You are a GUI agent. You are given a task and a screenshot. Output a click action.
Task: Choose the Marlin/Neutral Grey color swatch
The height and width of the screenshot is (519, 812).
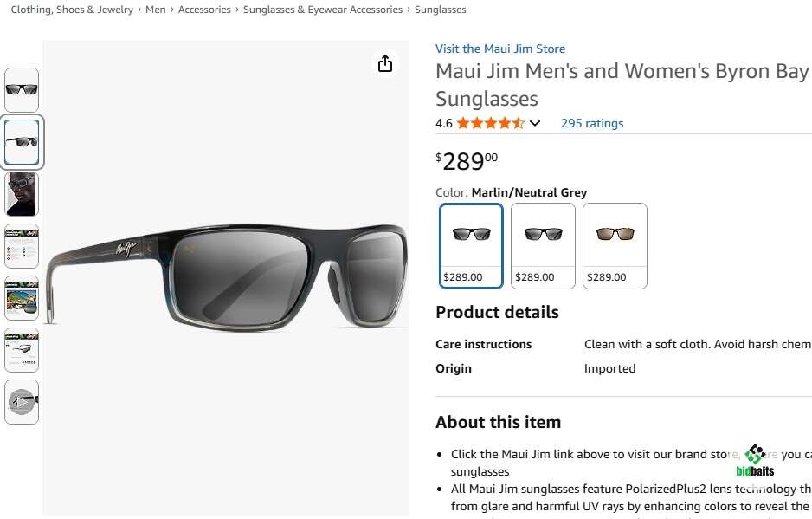[x=471, y=245]
